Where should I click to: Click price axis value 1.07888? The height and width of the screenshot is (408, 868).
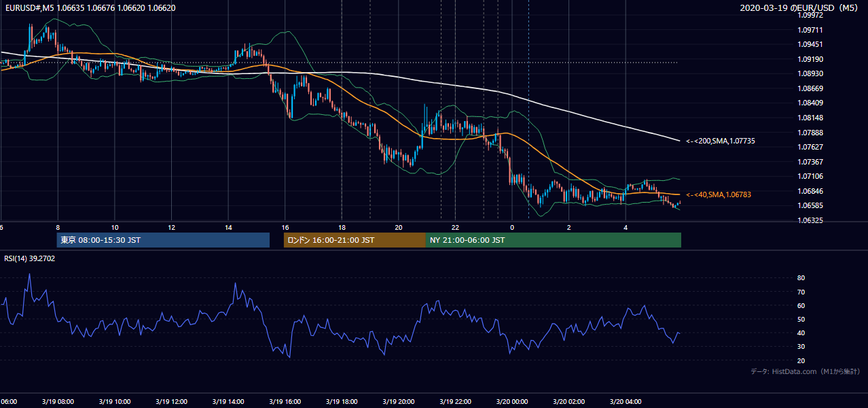[x=811, y=133]
